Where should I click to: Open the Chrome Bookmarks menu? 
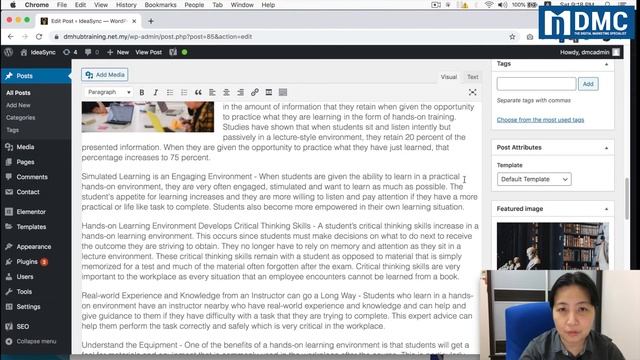coord(160,5)
